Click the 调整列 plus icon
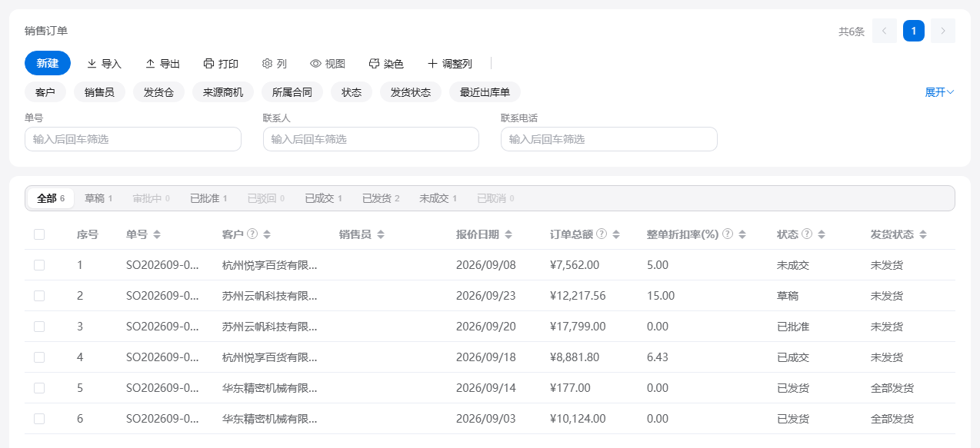Viewport: 980px width, 448px height. [x=432, y=63]
